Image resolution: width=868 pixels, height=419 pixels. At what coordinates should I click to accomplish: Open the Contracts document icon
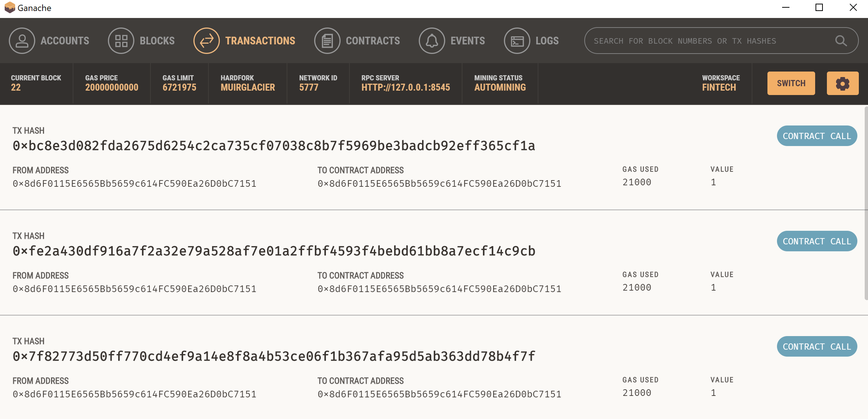(327, 41)
